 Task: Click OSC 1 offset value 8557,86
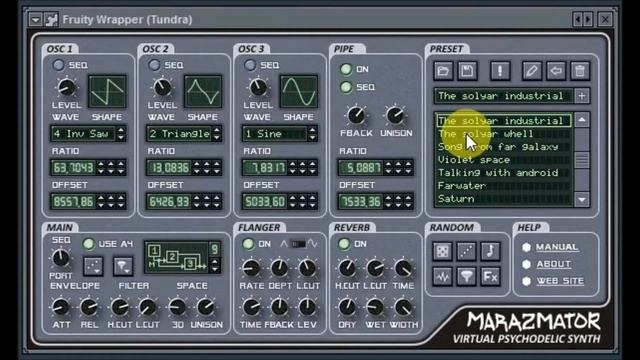pos(73,202)
